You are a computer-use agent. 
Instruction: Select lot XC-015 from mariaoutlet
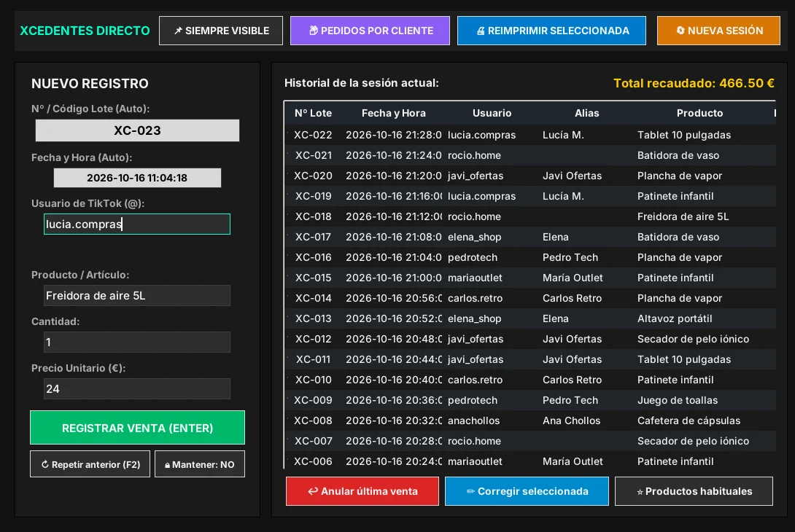click(530, 278)
